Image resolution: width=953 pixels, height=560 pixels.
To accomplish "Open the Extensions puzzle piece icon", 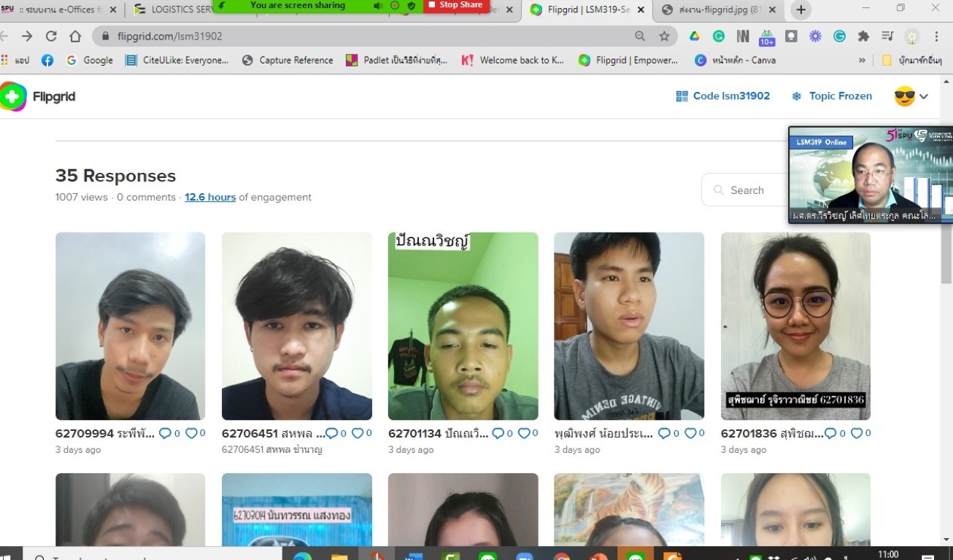I will [864, 36].
